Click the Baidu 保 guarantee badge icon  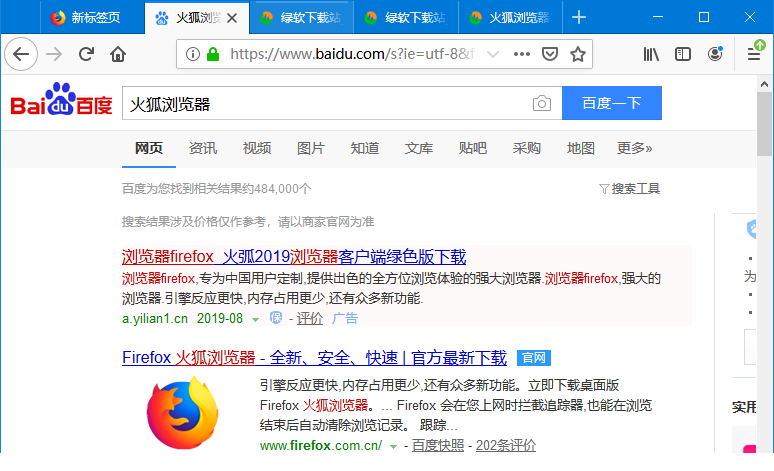(276, 318)
